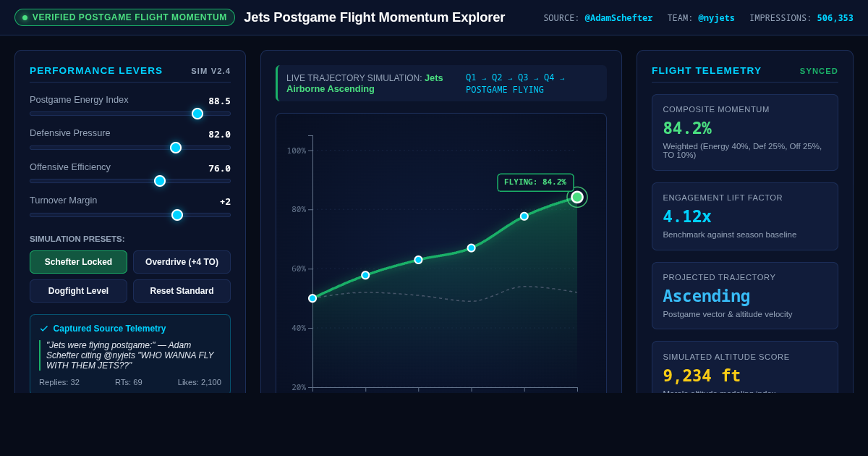Viewport: 868px width, 456px height.
Task: Click the 60% y-axis label
Action: pyautogui.click(x=299, y=269)
